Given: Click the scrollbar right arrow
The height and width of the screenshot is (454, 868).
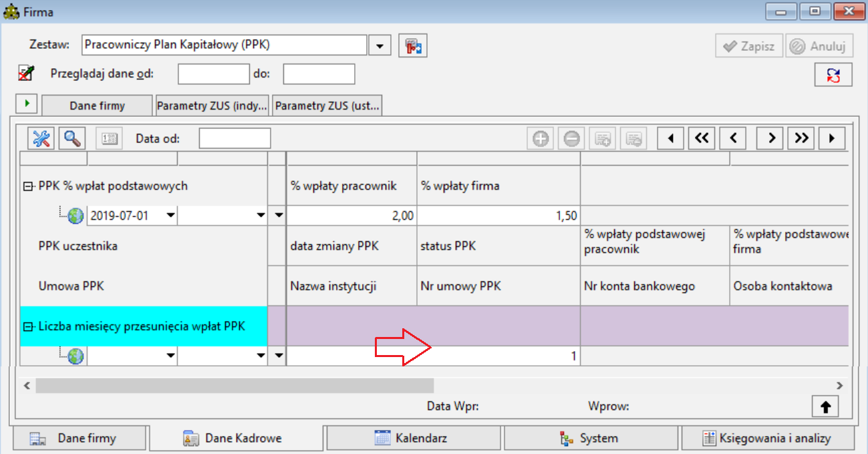Looking at the screenshot, I should [x=840, y=386].
